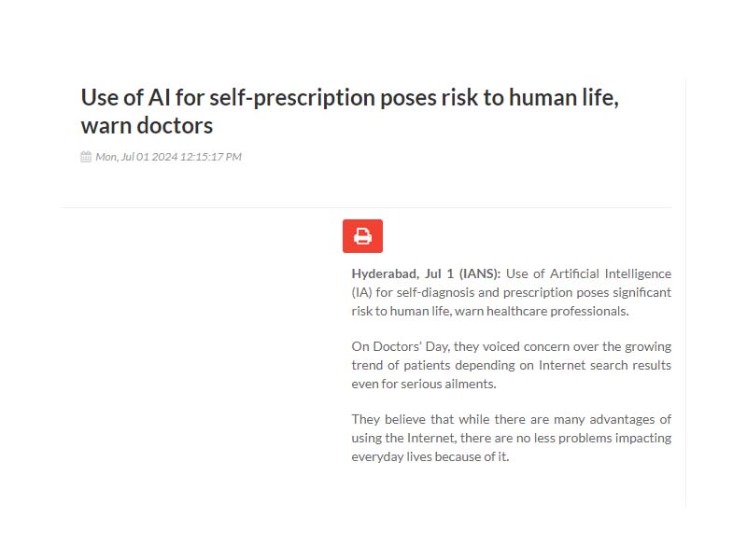Click the bold dateline Hyderabad, Jul 1 (IANS)
Screen dimensions: 747x560
[426, 273]
